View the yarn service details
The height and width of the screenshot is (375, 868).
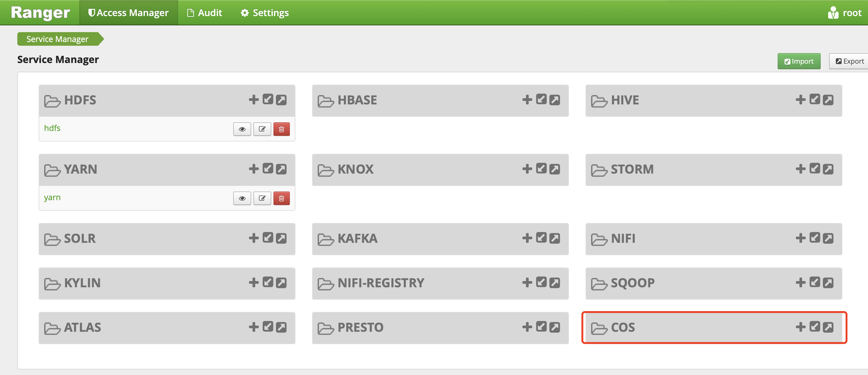coord(242,198)
